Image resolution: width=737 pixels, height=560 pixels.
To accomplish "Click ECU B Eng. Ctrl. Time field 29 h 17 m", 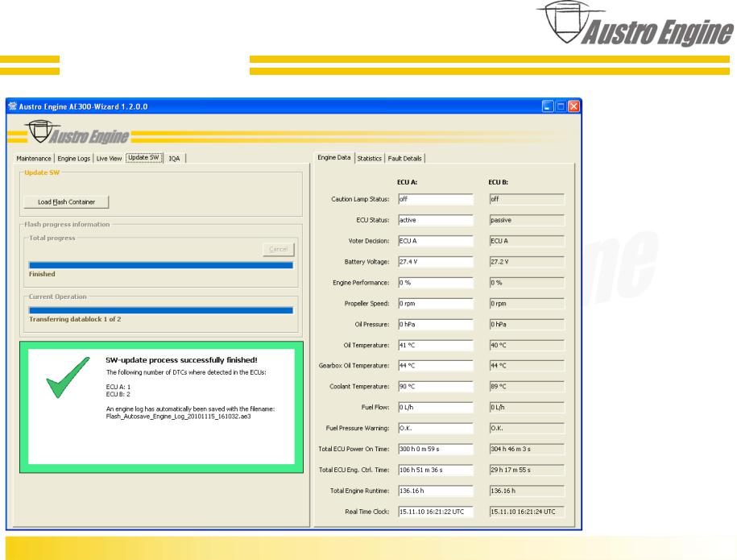I will pos(527,470).
